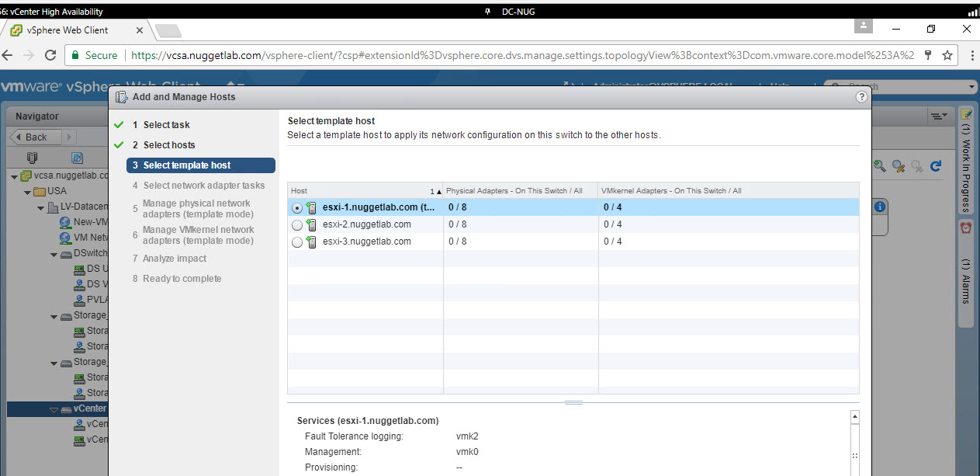The image size is (980, 476).
Task: Click saved password key icon in address bar
Action: [927, 56]
